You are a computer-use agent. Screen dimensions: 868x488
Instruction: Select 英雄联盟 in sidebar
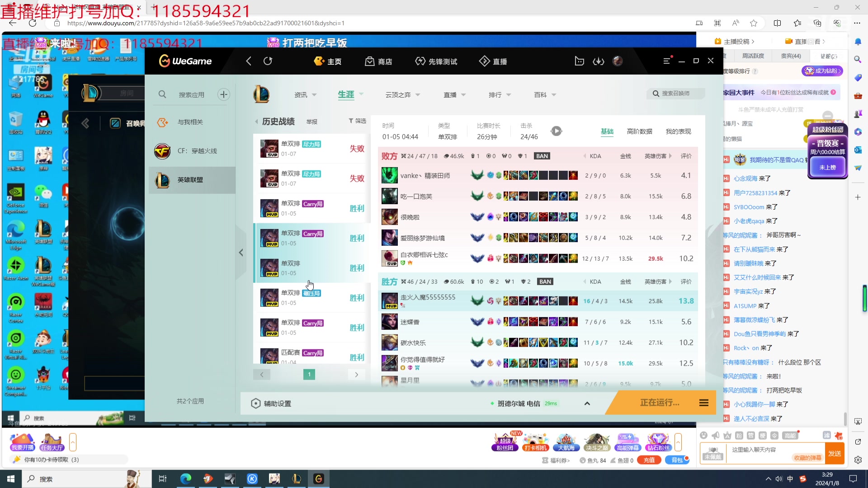pos(192,180)
